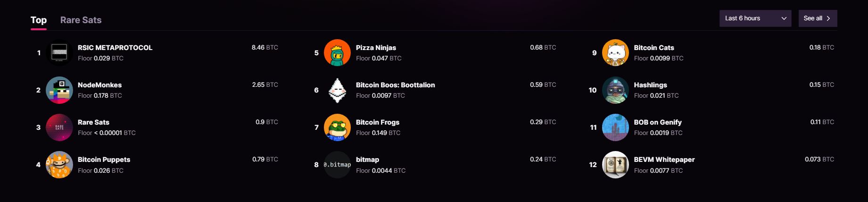Open the bitmap collection icon
The width and height of the screenshot is (868, 202).
[x=337, y=165]
